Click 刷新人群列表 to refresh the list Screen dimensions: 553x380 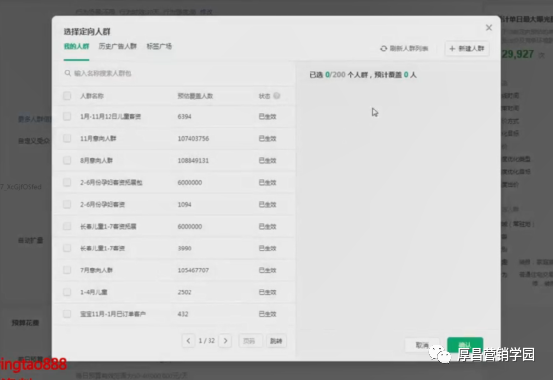[404, 48]
